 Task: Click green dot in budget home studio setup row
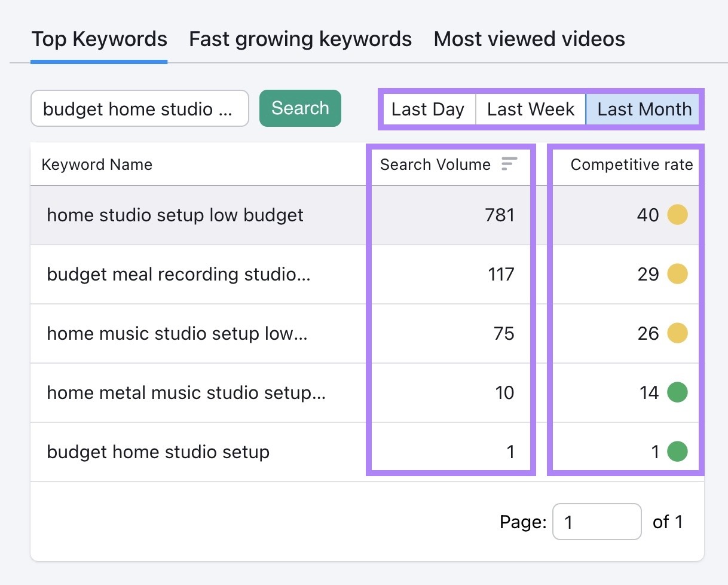click(x=677, y=451)
